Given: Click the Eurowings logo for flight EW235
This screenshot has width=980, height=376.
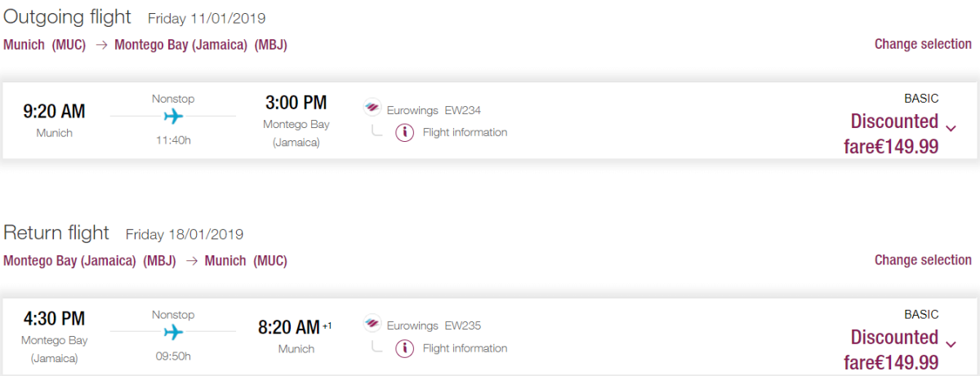Looking at the screenshot, I should (372, 325).
